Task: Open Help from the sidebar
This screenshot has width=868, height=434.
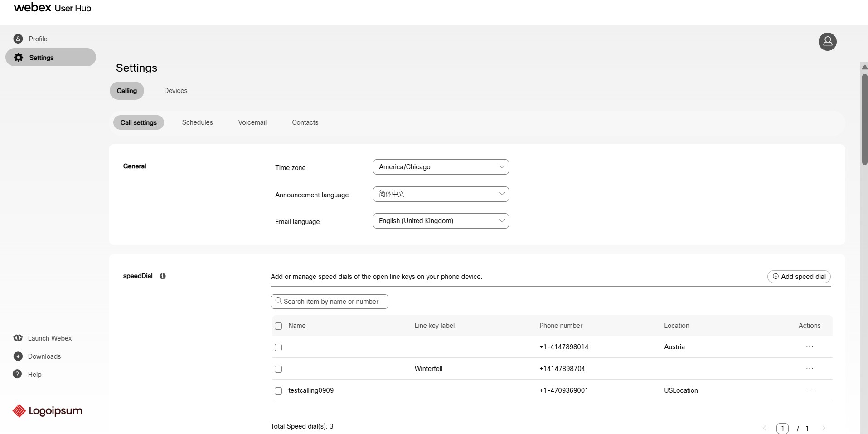Action: [x=34, y=375]
